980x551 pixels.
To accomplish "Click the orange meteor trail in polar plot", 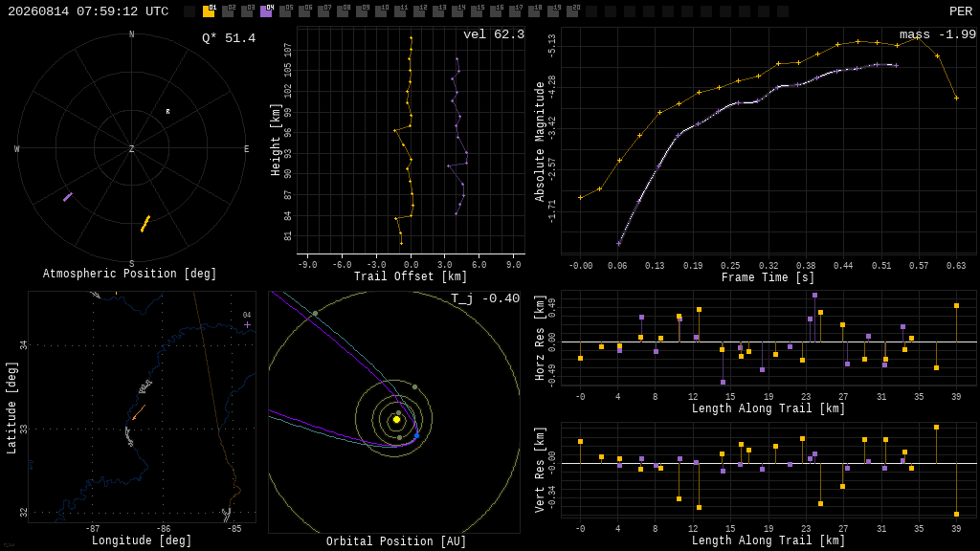I will point(145,224).
